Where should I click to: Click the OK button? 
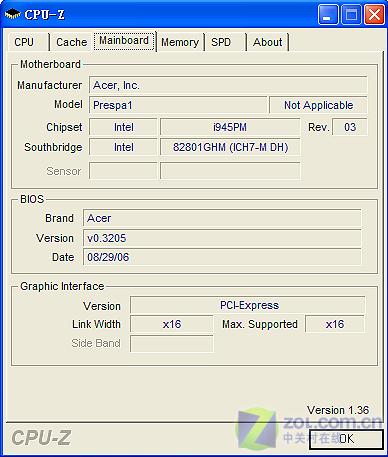[x=346, y=439]
